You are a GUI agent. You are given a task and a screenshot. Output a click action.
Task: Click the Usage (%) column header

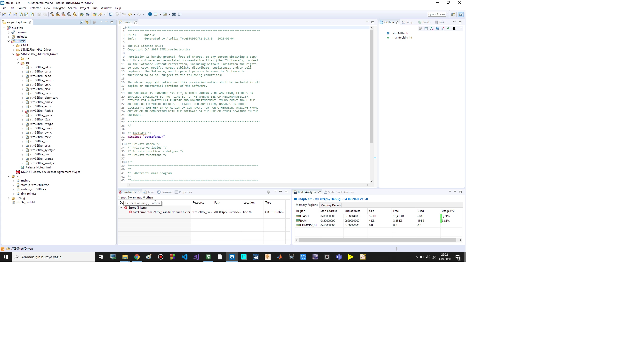click(x=452, y=211)
